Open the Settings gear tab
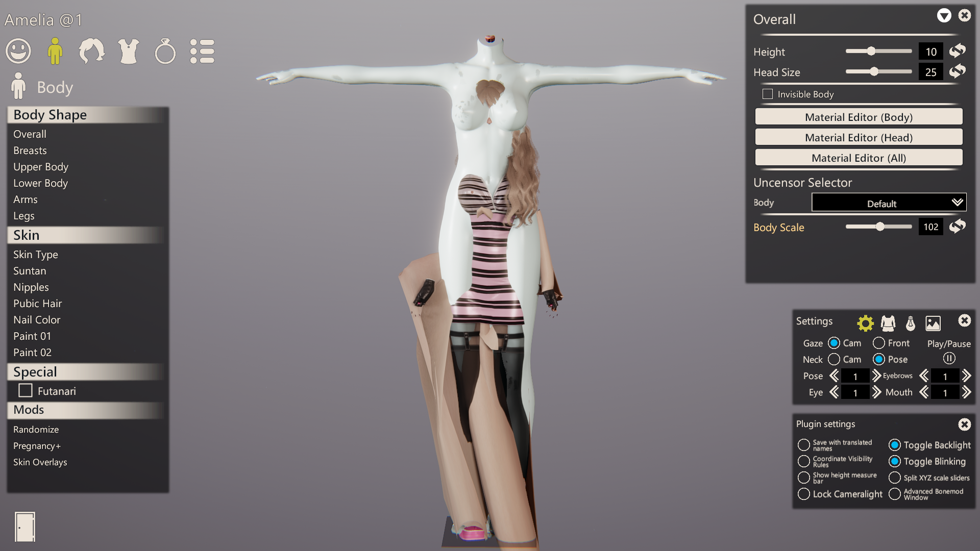 click(866, 323)
